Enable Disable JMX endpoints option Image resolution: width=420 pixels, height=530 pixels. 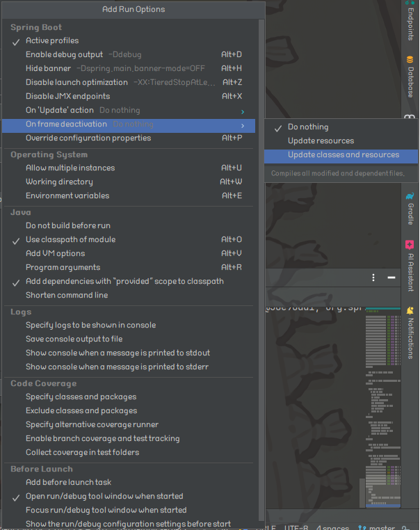(129, 96)
